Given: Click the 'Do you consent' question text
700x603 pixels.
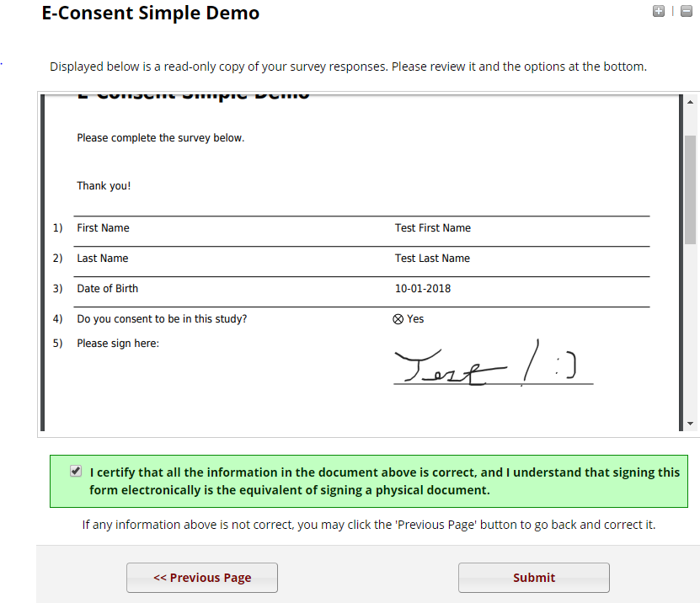Looking at the screenshot, I should [x=162, y=319].
